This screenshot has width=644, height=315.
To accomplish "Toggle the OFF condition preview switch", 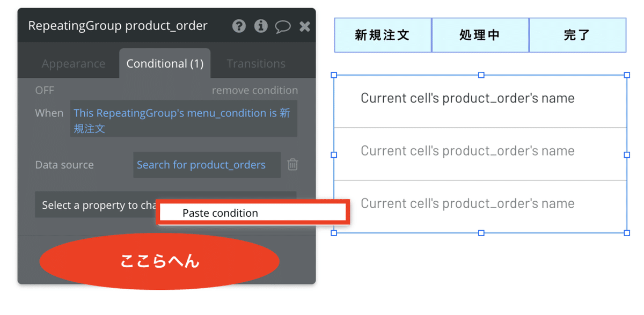I will pos(45,90).
